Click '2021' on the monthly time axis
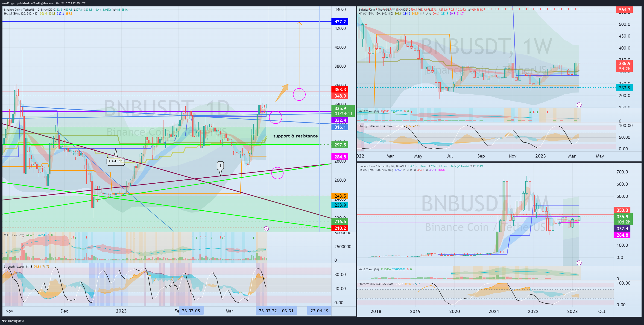 [494, 311]
